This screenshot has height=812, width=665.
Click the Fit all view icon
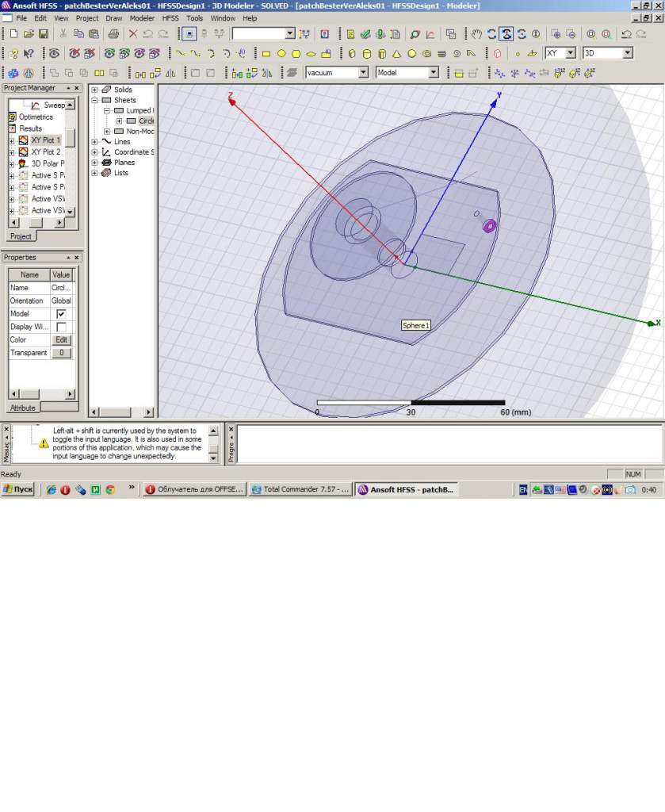click(x=591, y=34)
